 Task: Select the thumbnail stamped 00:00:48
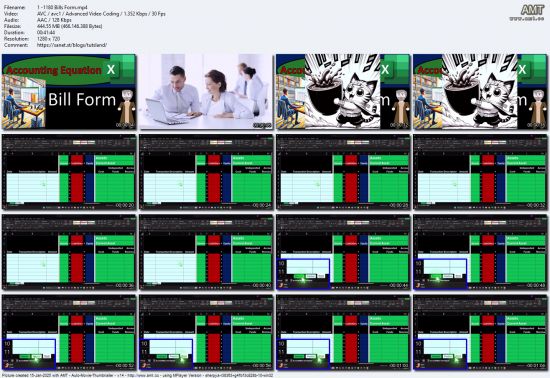coord(480,252)
